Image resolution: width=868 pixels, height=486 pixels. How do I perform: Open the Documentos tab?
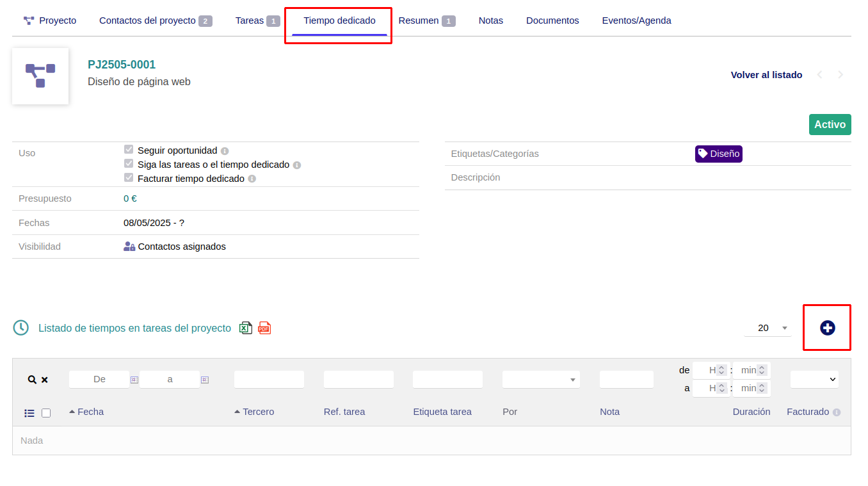[x=552, y=20]
